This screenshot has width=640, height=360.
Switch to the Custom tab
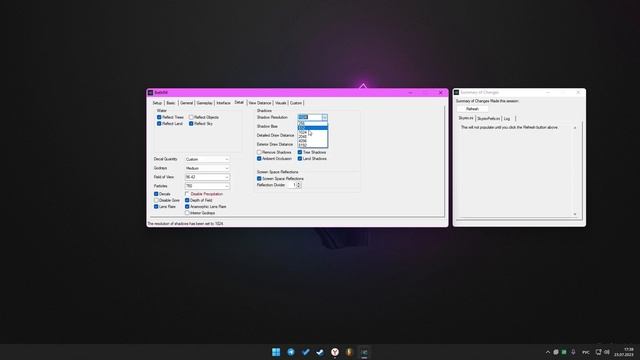click(x=296, y=103)
